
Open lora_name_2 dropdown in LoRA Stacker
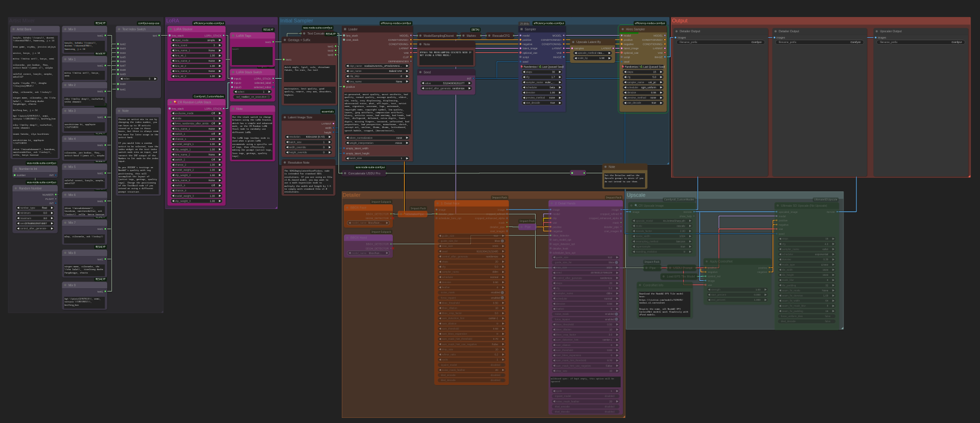point(196,61)
